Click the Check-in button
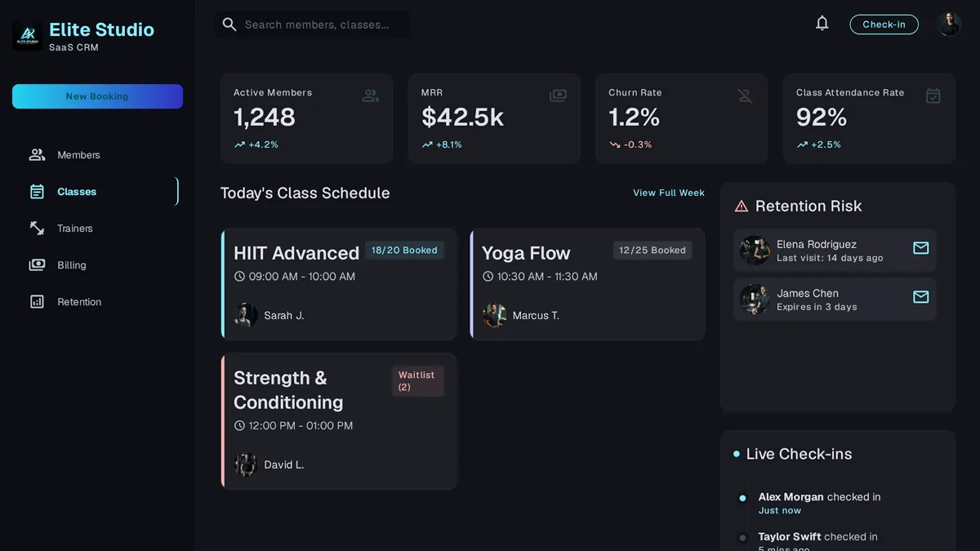This screenshot has height=551, width=980. [884, 24]
